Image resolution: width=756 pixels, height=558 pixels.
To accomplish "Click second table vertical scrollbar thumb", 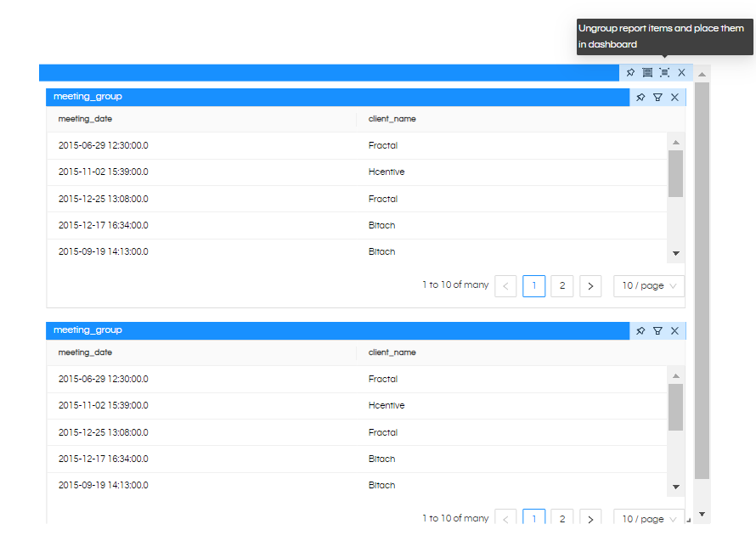I will (675, 407).
